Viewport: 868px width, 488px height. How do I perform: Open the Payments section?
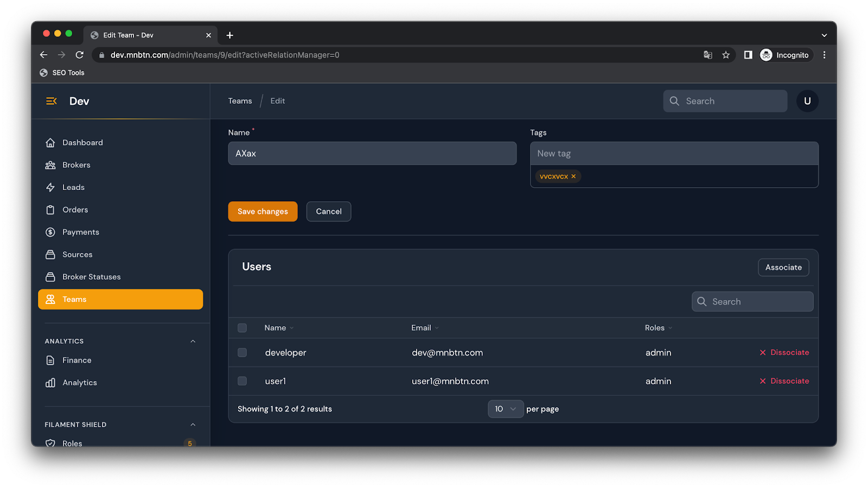point(120,232)
